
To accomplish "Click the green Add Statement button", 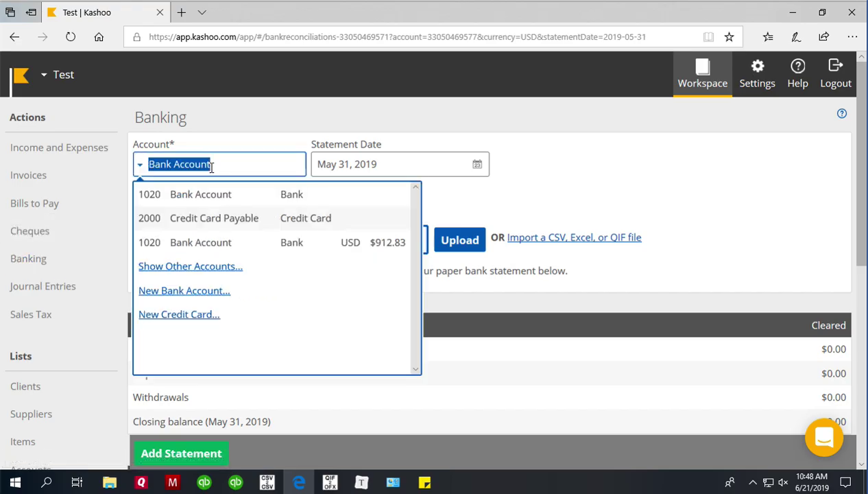I will click(181, 454).
